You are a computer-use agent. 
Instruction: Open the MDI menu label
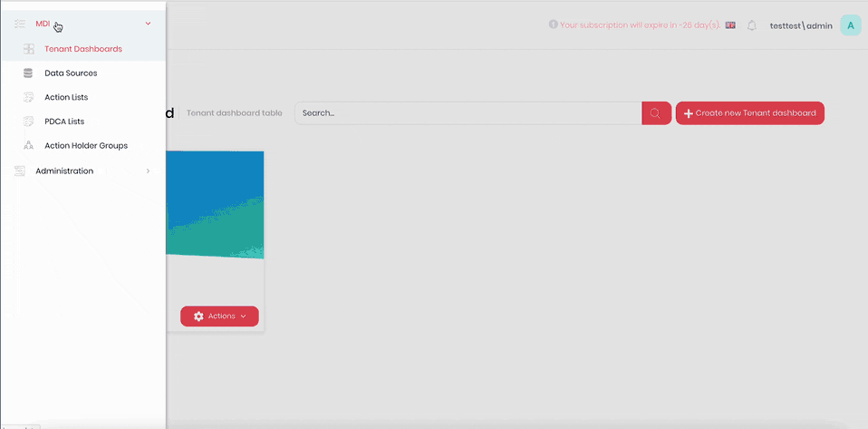click(43, 24)
